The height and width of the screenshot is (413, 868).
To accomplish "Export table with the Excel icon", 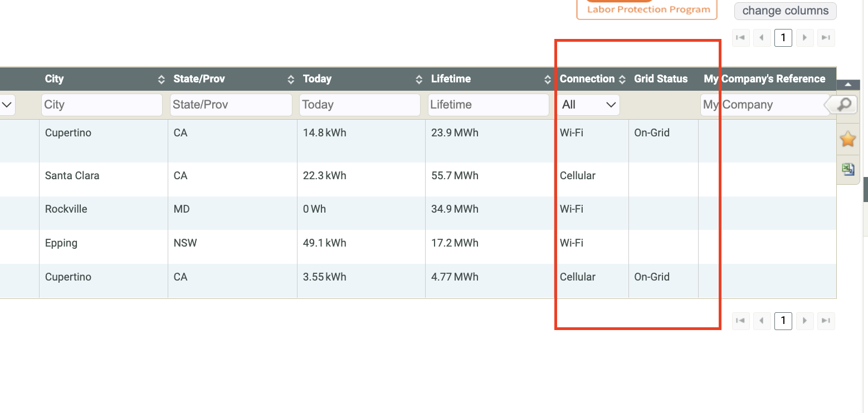I will click(848, 169).
